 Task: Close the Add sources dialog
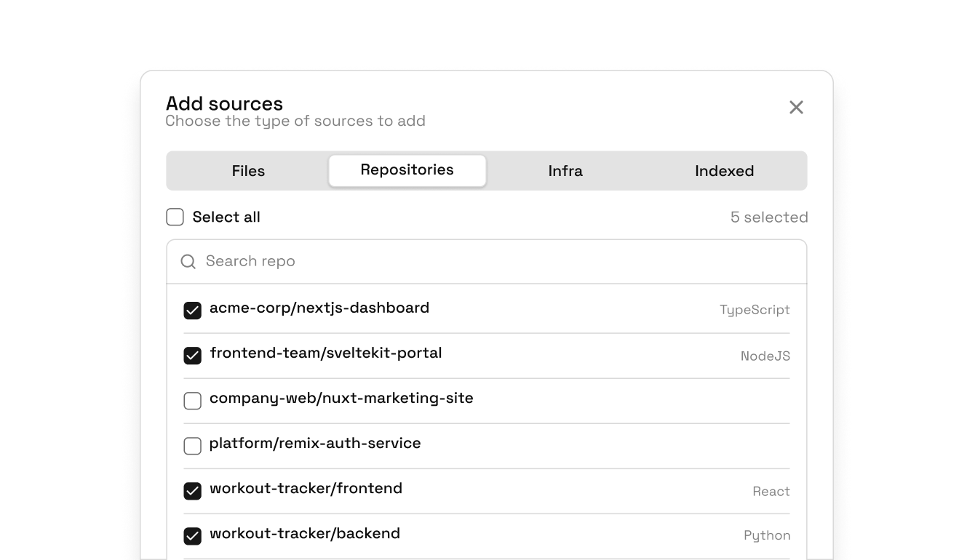click(796, 108)
